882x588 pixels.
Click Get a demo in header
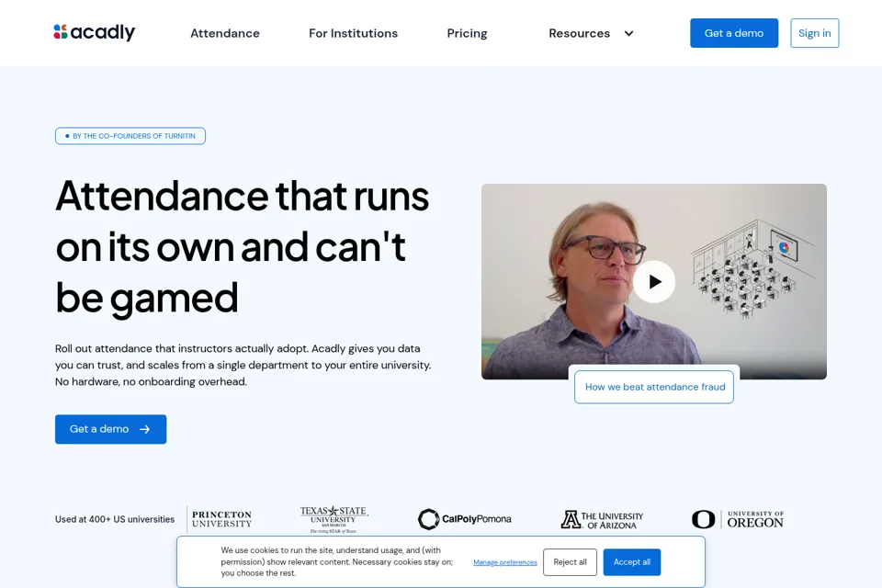pos(734,33)
